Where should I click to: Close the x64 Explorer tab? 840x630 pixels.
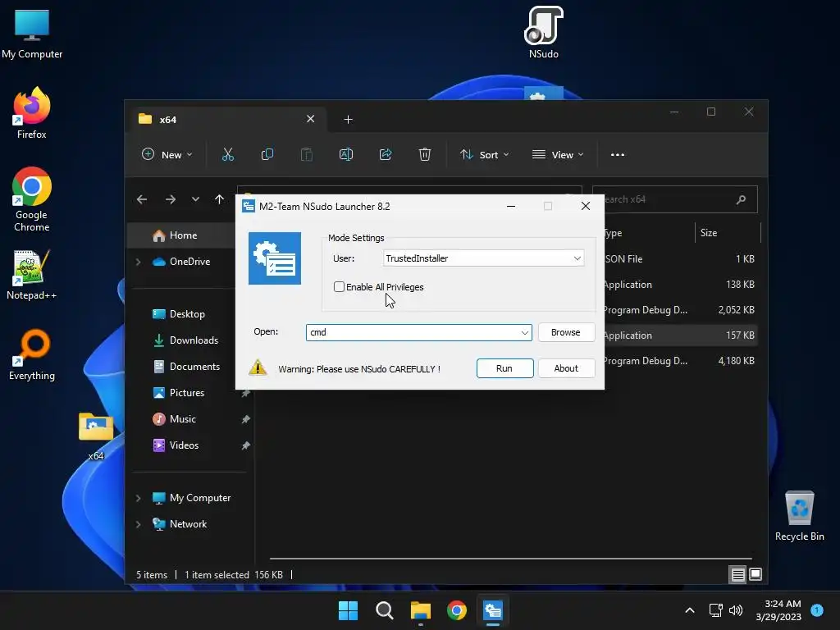coord(310,119)
